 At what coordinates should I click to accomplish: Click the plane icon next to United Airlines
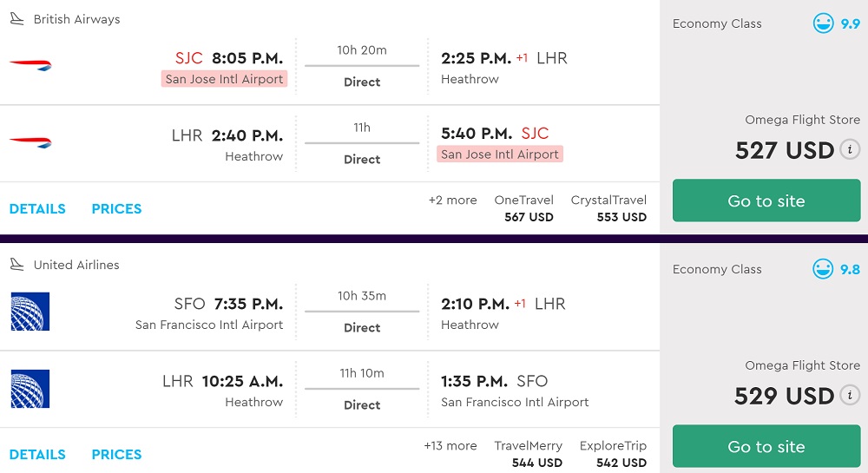pyautogui.click(x=16, y=265)
